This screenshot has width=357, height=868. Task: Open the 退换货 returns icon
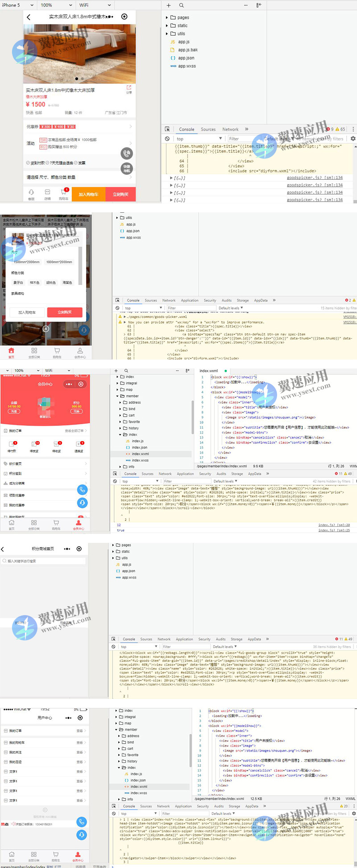click(x=79, y=446)
